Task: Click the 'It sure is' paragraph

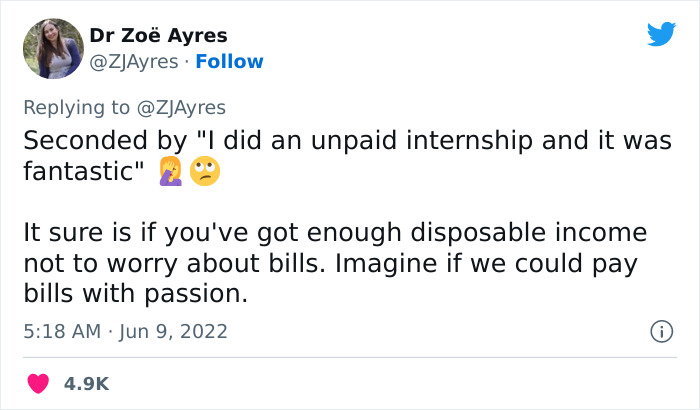Action: click(335, 264)
